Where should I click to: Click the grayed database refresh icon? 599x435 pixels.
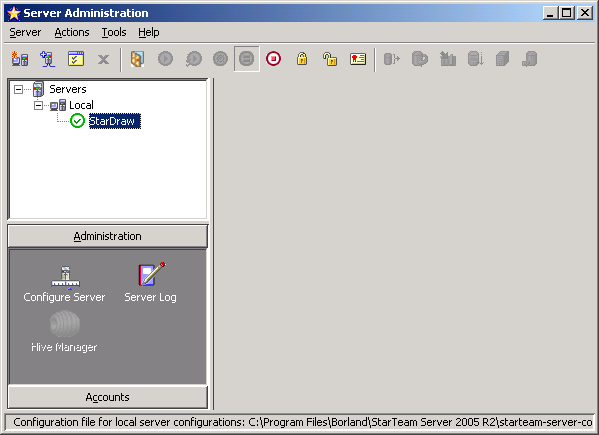click(x=419, y=59)
